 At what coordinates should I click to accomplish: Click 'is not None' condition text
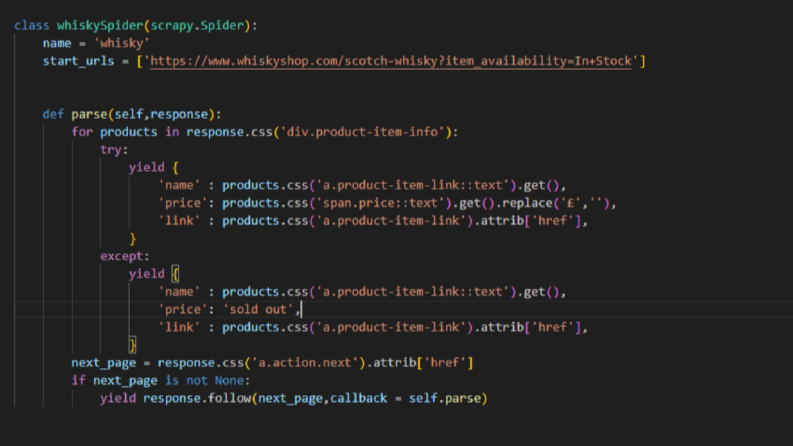tap(204, 380)
